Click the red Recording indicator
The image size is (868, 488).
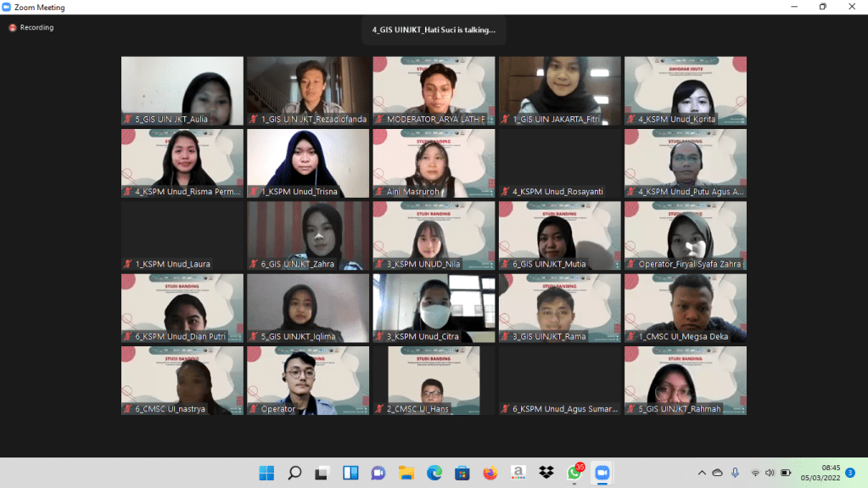coord(31,27)
